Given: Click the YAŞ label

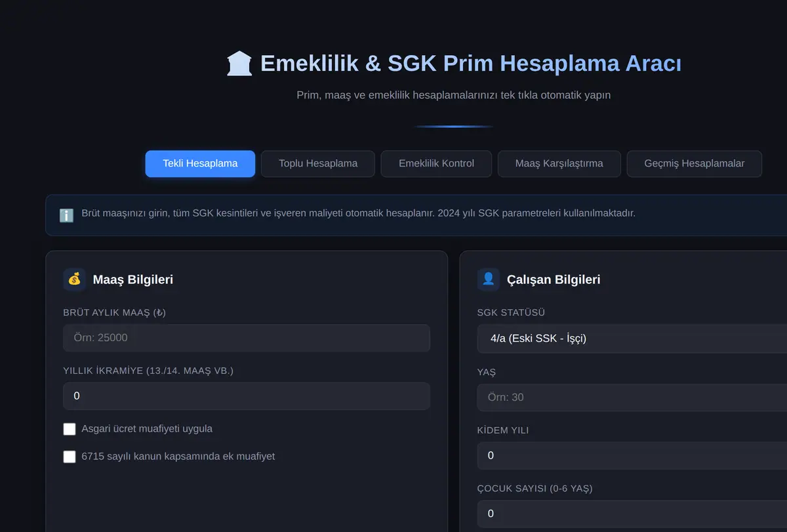Looking at the screenshot, I should (x=487, y=372).
